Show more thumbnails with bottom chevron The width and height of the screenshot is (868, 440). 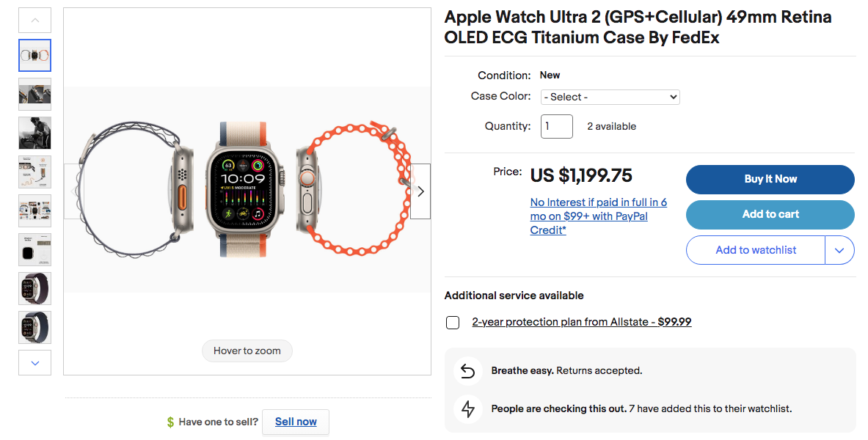[35, 362]
